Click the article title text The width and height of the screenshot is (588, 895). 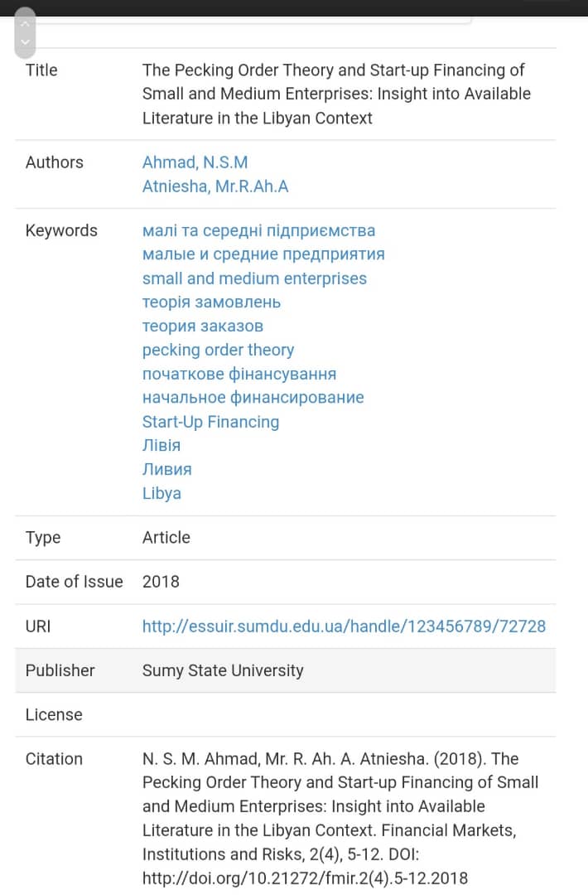[336, 94]
